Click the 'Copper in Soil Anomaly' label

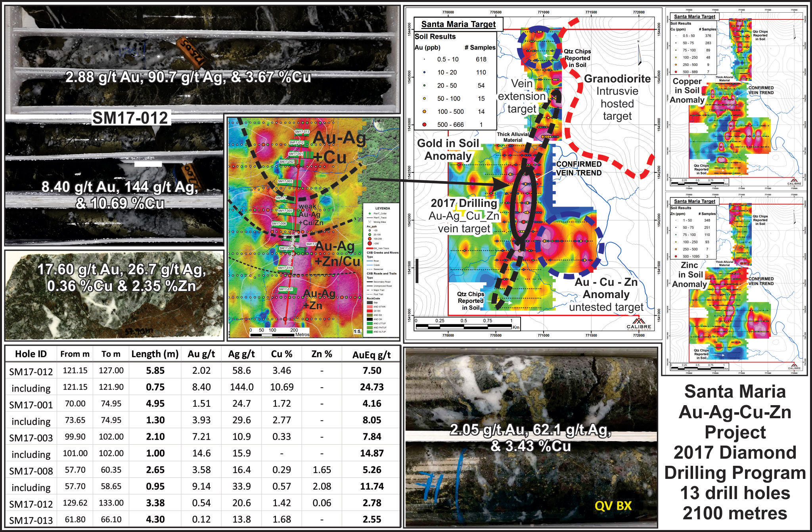tap(687, 90)
